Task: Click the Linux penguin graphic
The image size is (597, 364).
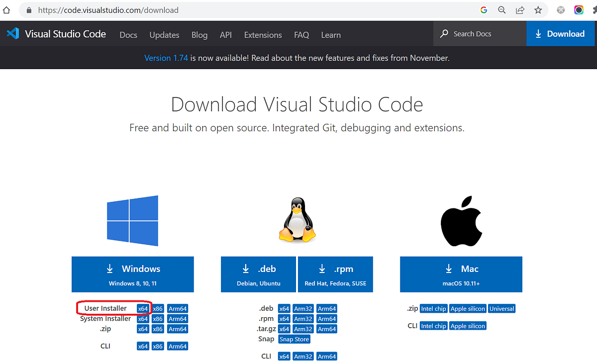Action: (x=297, y=220)
